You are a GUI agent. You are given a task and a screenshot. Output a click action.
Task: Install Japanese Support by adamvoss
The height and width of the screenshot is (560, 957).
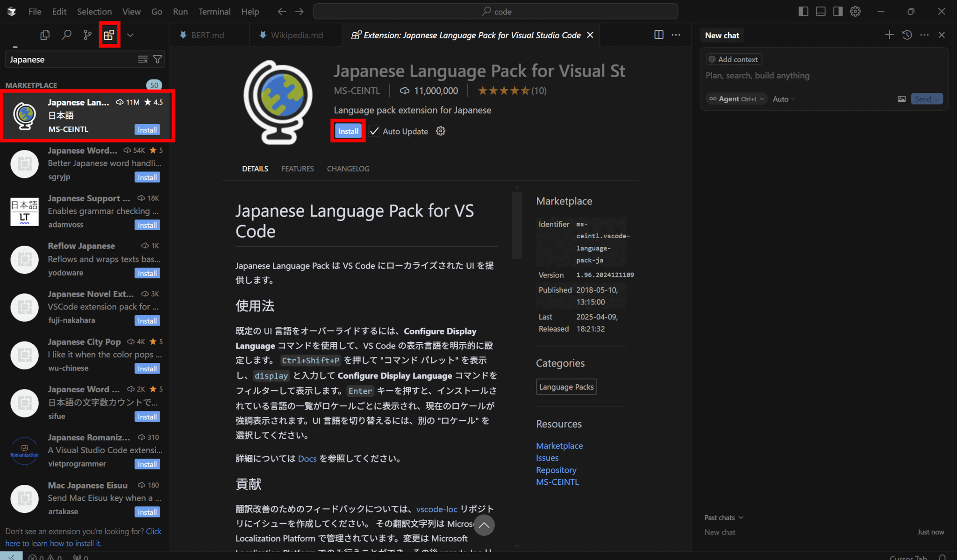click(x=147, y=225)
